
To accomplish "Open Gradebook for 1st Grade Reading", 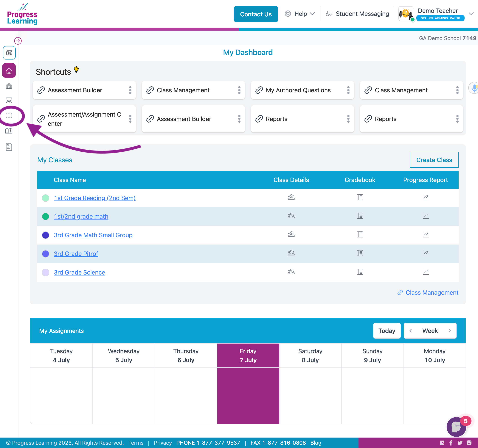I will (x=360, y=198).
